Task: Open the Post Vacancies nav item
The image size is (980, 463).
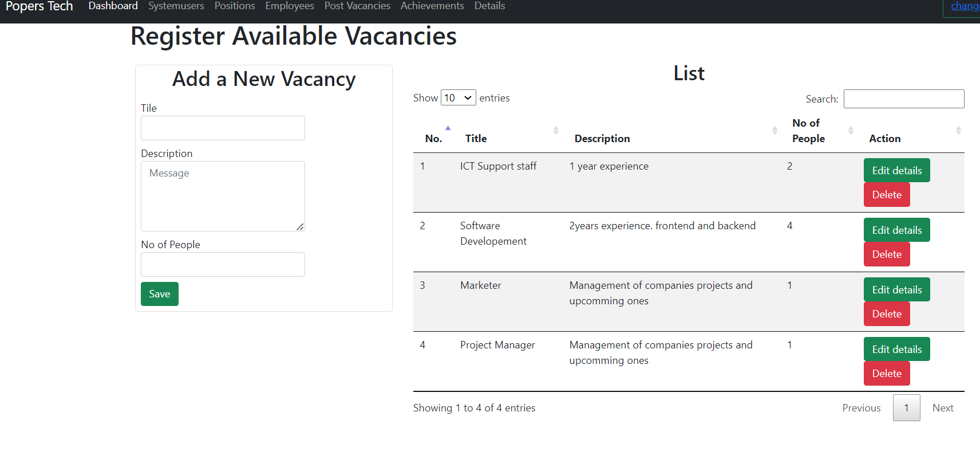Action: coord(357,6)
